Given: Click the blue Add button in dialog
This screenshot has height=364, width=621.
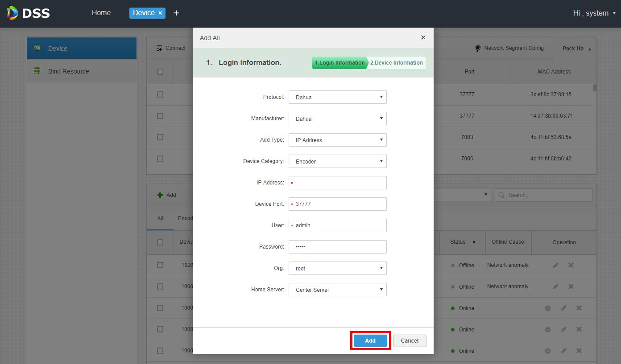Looking at the screenshot, I should click(370, 341).
